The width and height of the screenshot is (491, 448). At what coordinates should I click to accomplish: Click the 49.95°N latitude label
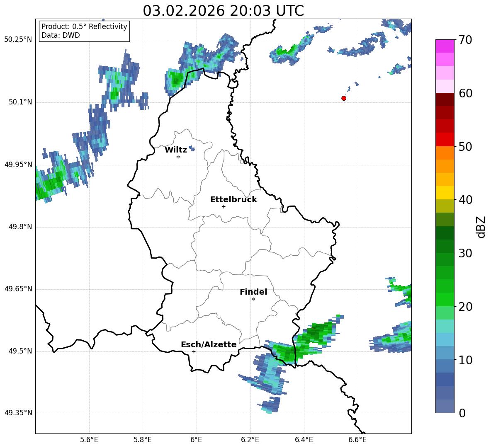pyautogui.click(x=18, y=165)
